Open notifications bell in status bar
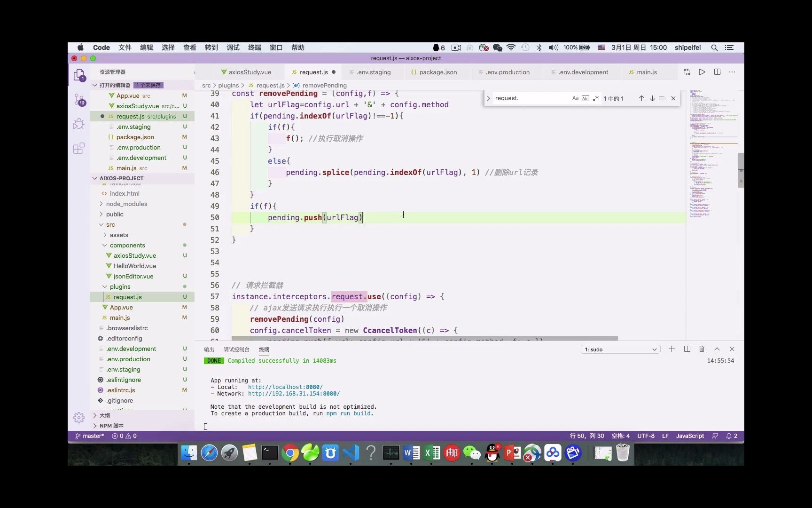The image size is (812, 508). 732,436
